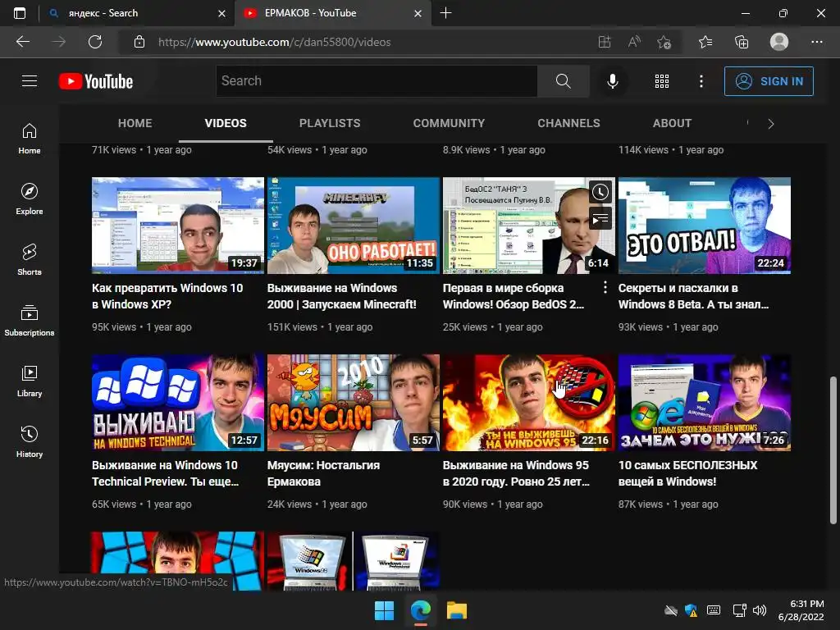
Task: Switch to the PLAYLISTS tab
Action: 330,123
